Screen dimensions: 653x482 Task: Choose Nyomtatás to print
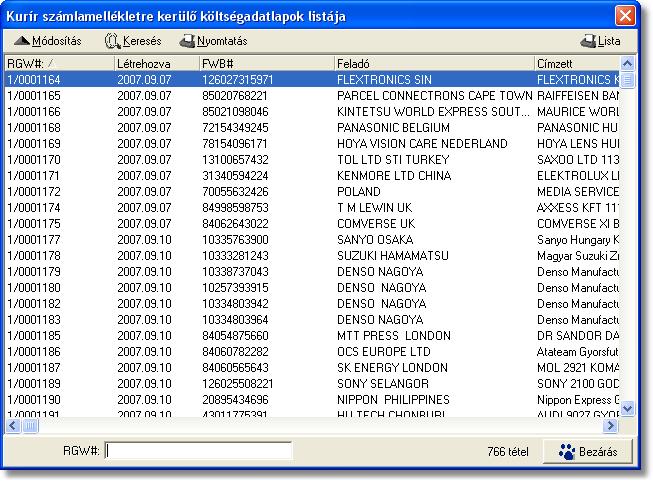click(213, 41)
